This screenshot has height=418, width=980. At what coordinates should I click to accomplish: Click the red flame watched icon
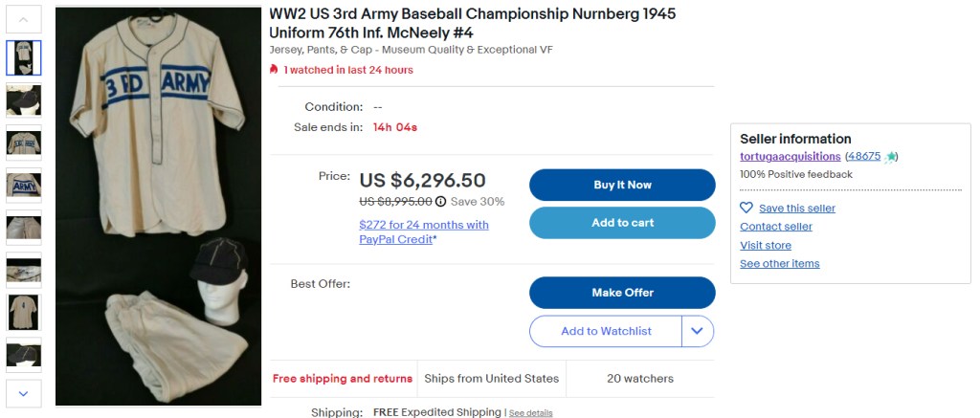pos(274,70)
